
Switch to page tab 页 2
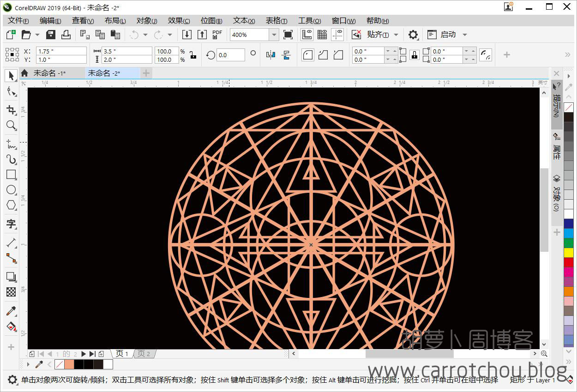(x=144, y=354)
